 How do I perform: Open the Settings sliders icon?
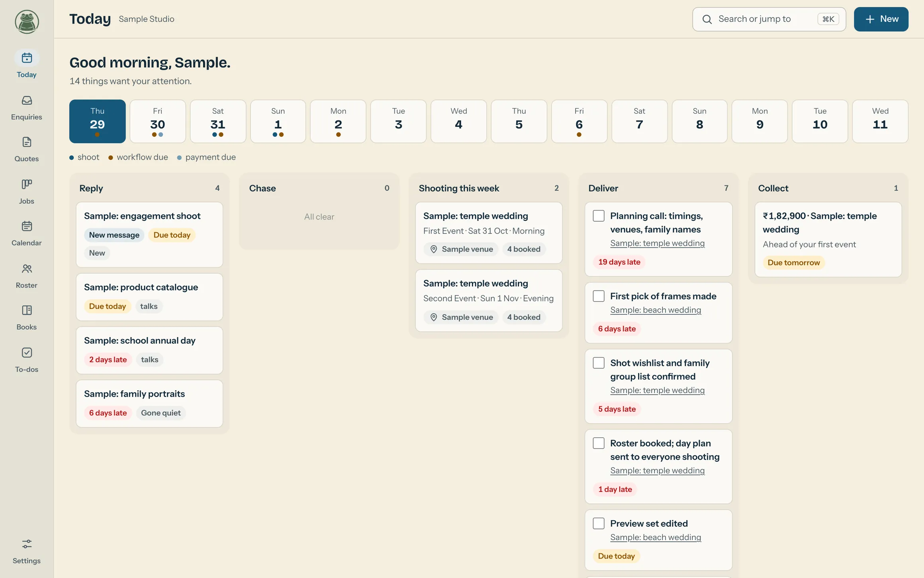[x=27, y=544]
